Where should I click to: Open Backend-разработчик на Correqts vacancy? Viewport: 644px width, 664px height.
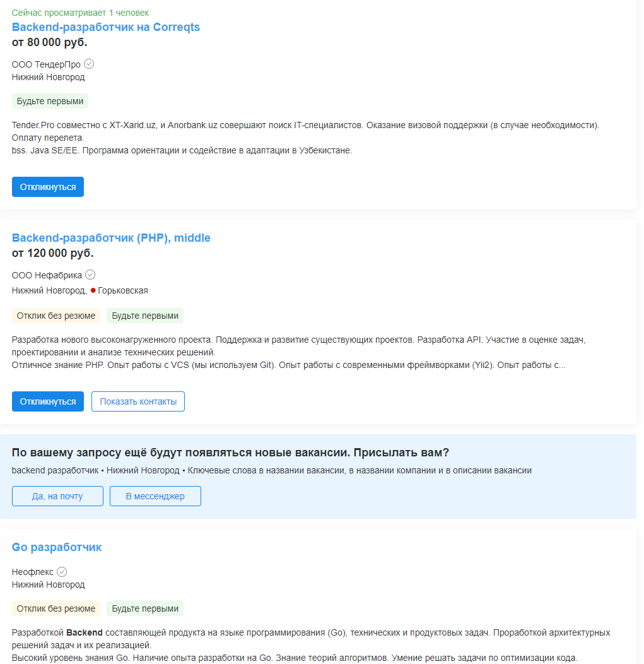coord(106,27)
